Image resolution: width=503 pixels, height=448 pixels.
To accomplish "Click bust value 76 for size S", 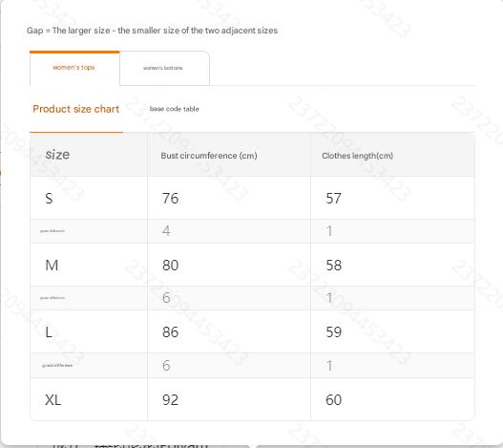I will click(x=170, y=198).
